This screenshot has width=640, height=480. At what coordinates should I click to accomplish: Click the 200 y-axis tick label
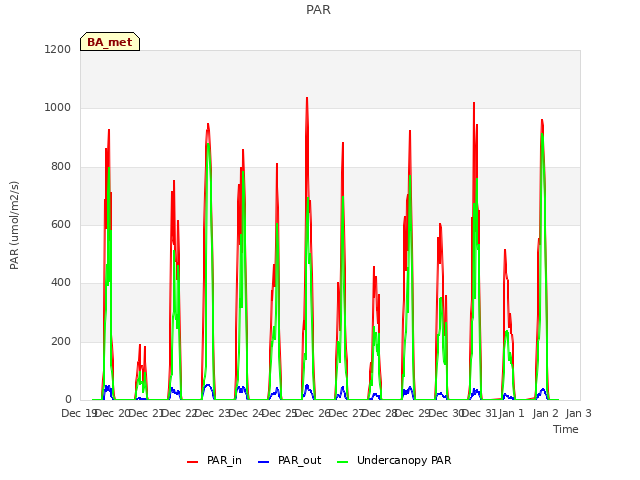click(x=61, y=341)
